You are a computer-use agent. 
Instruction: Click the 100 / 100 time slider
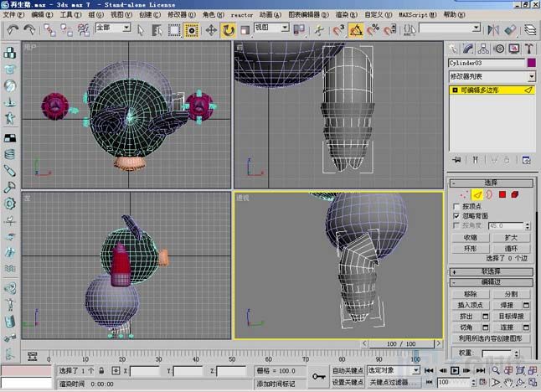pyautogui.click(x=401, y=343)
